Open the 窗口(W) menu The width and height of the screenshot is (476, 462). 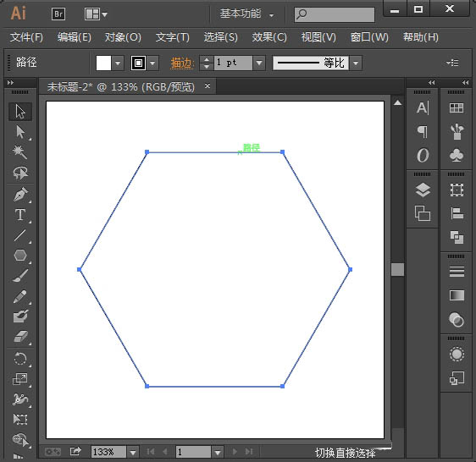(x=369, y=37)
